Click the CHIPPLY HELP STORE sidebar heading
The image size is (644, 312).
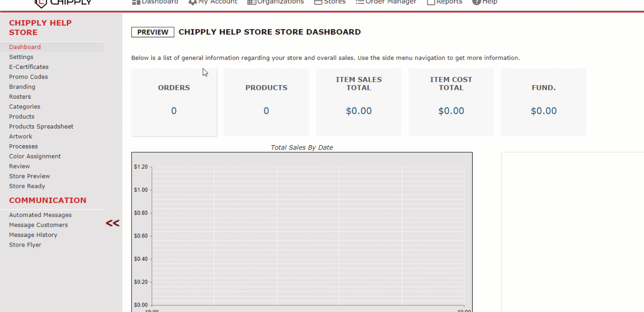(40, 28)
